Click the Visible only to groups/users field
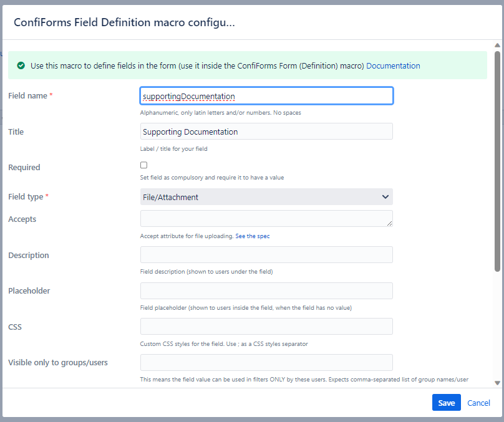Image resolution: width=504 pixels, height=422 pixels. click(266, 363)
